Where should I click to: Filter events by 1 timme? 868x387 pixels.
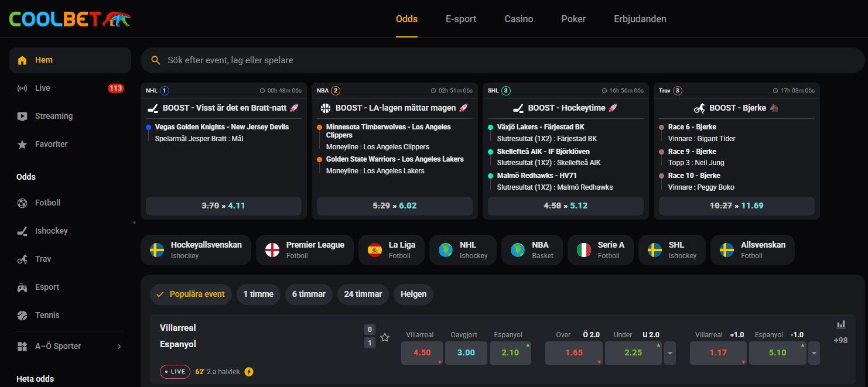tap(258, 294)
